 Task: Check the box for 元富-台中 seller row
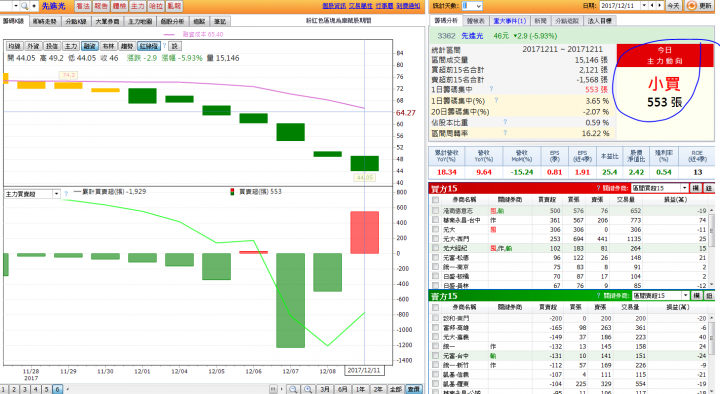(x=435, y=355)
